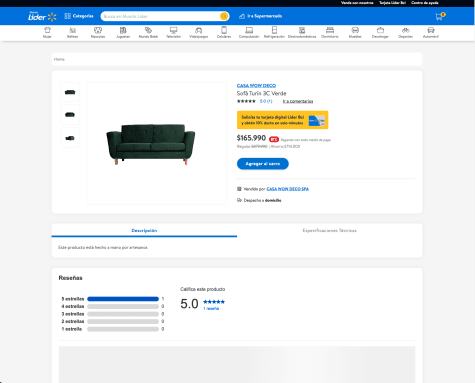Click the blue stars under Califica este producto
Screen dimensions: 475x383
click(214, 302)
